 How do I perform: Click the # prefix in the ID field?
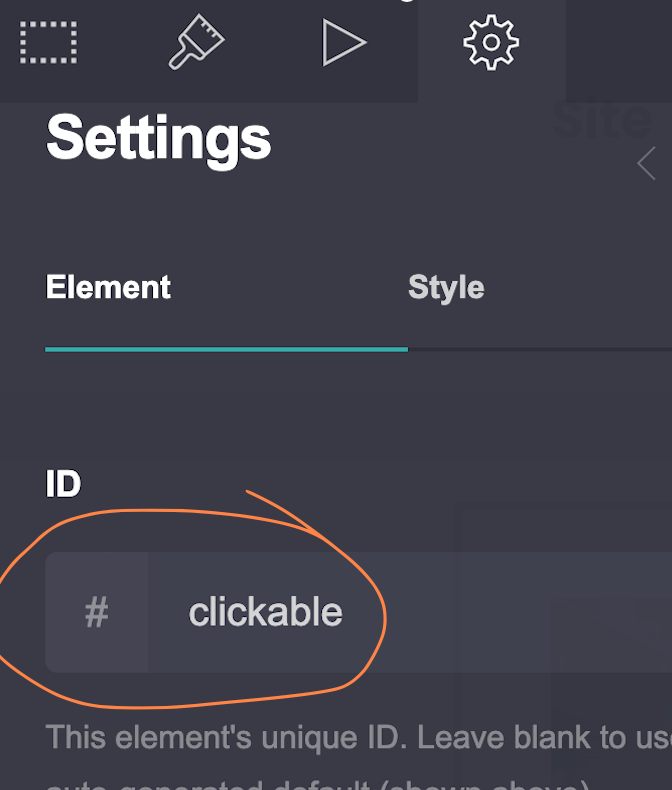pyautogui.click(x=96, y=612)
